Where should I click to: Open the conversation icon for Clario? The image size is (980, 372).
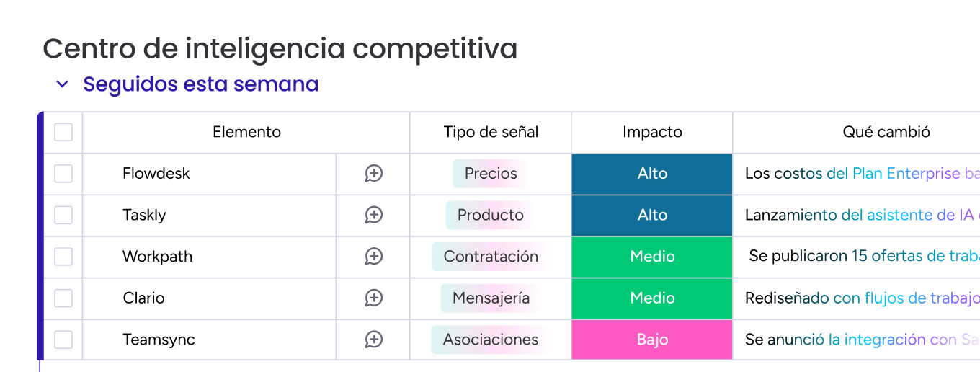click(373, 298)
